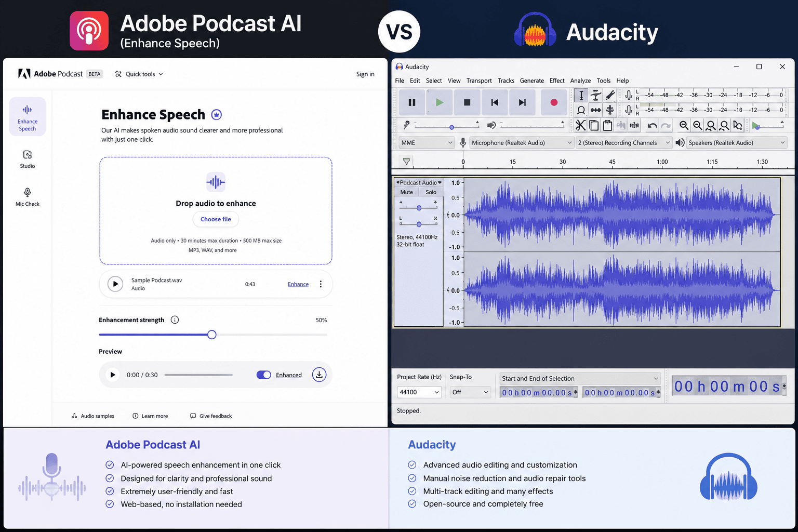
Task: Open the Transport menu in Audacity
Action: pyautogui.click(x=479, y=81)
